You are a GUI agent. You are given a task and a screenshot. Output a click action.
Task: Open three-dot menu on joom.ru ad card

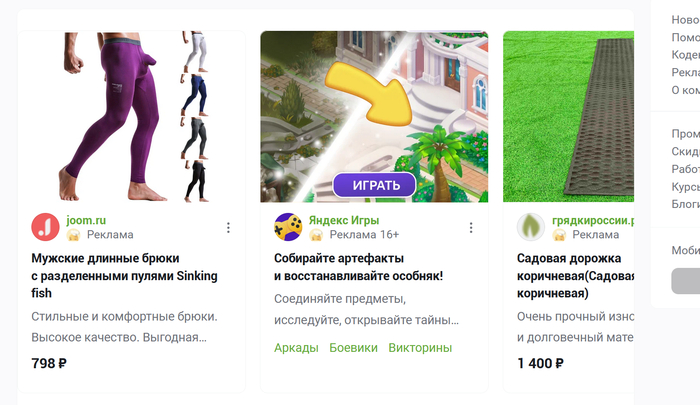tap(228, 228)
